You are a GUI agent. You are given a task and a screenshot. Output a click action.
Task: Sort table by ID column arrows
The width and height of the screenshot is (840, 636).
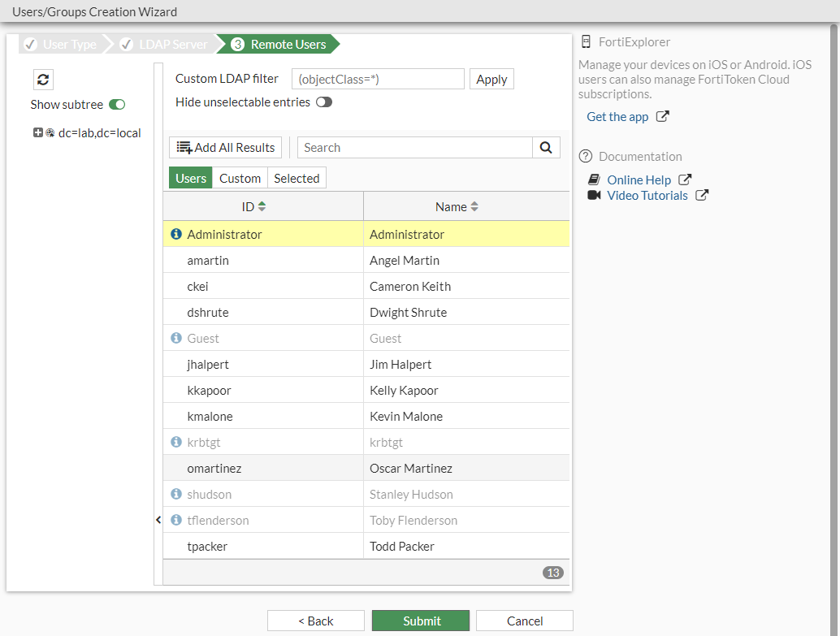click(262, 207)
